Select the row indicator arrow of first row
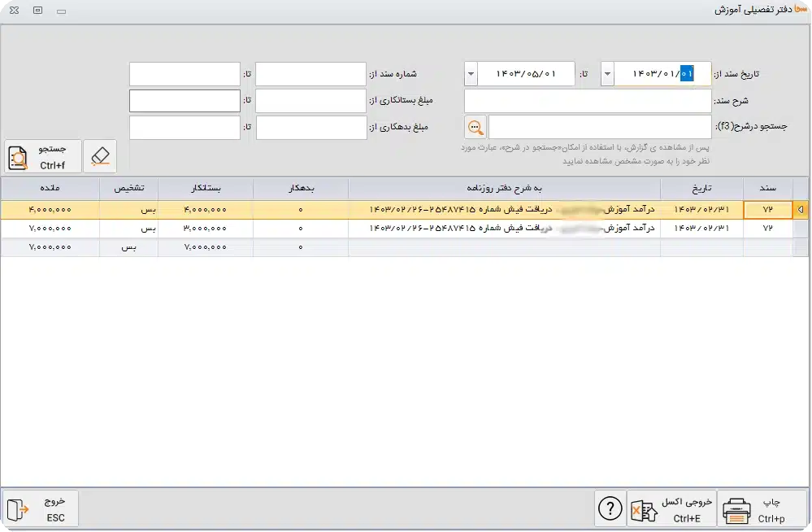 coord(800,210)
